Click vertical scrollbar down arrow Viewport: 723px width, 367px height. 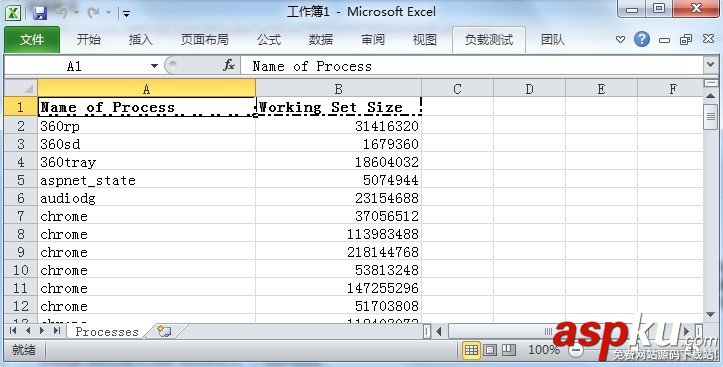click(711, 315)
